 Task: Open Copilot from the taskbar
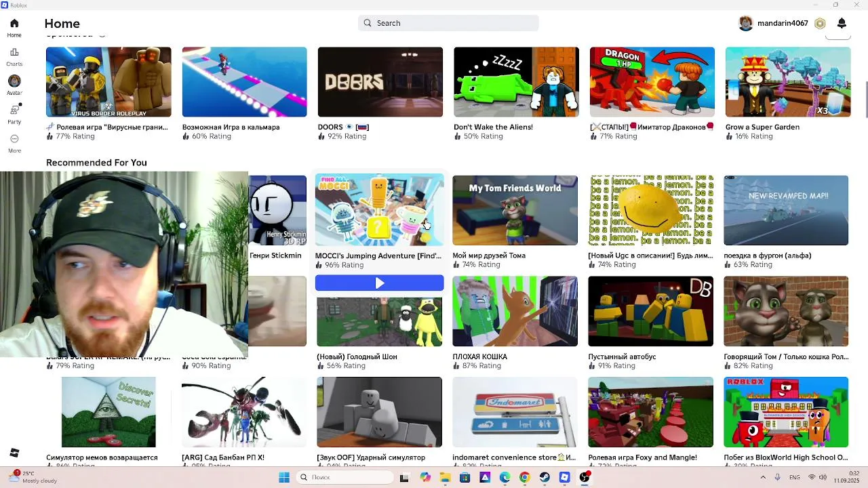point(425,477)
